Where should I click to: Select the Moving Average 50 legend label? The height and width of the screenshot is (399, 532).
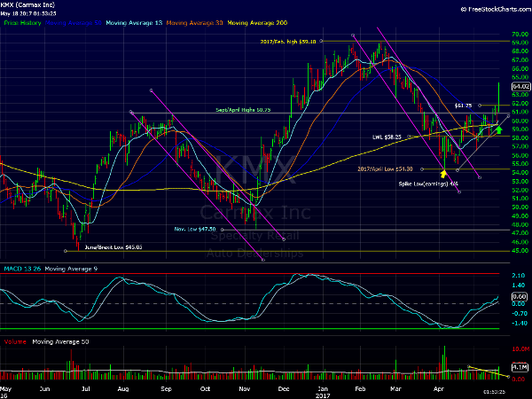click(x=74, y=23)
